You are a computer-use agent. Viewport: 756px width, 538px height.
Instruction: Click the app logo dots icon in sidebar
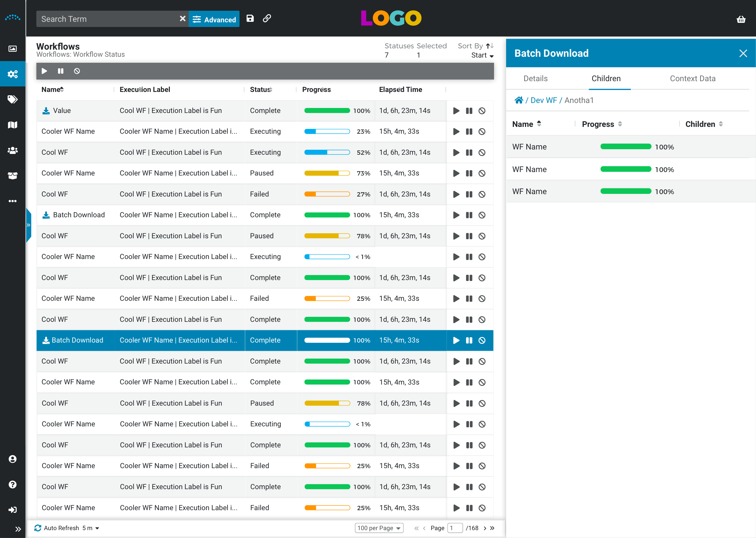click(x=13, y=18)
